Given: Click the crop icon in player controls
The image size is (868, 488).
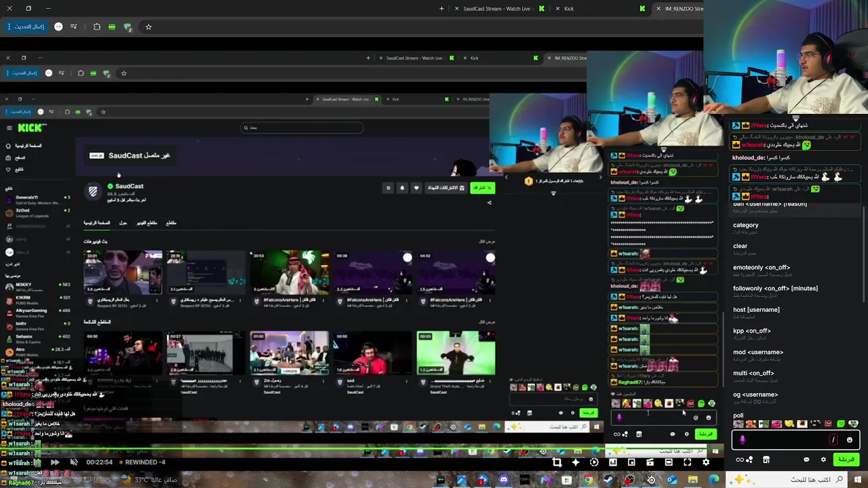Looking at the screenshot, I should point(557,462).
